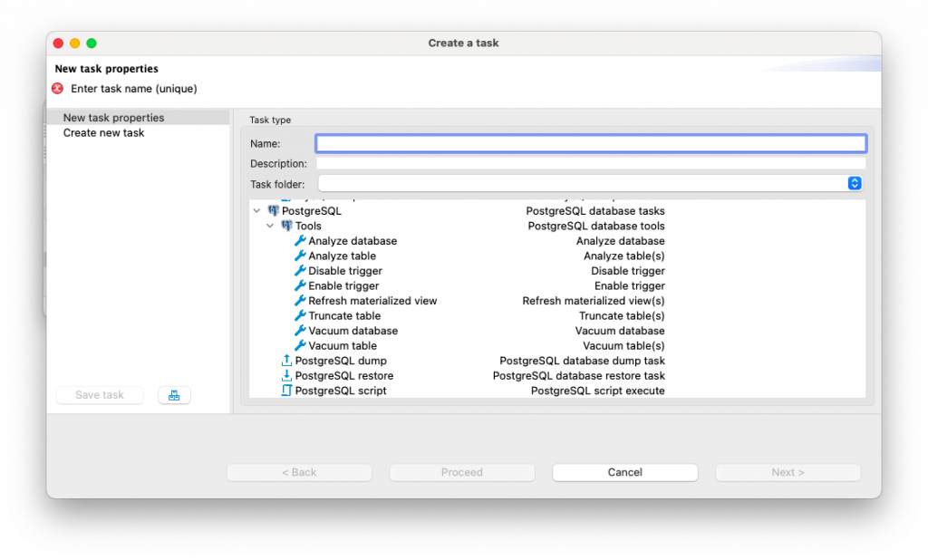Open the Task folder dropdown
928x560 pixels.
click(854, 184)
